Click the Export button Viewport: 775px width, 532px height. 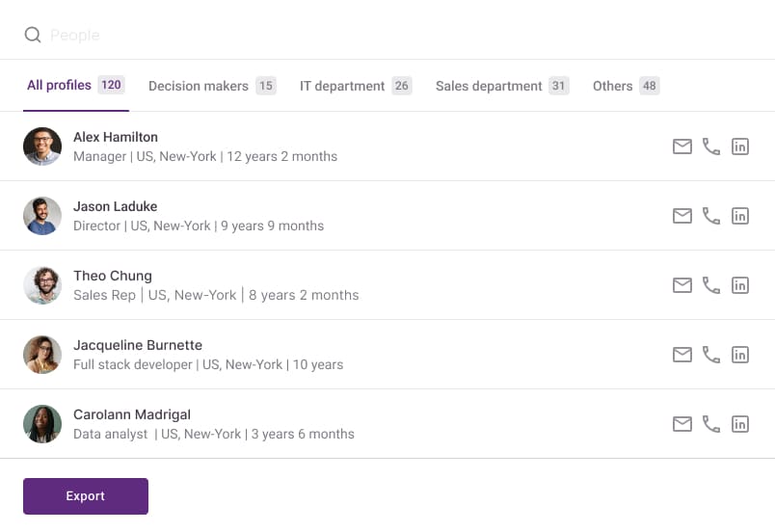point(86,496)
